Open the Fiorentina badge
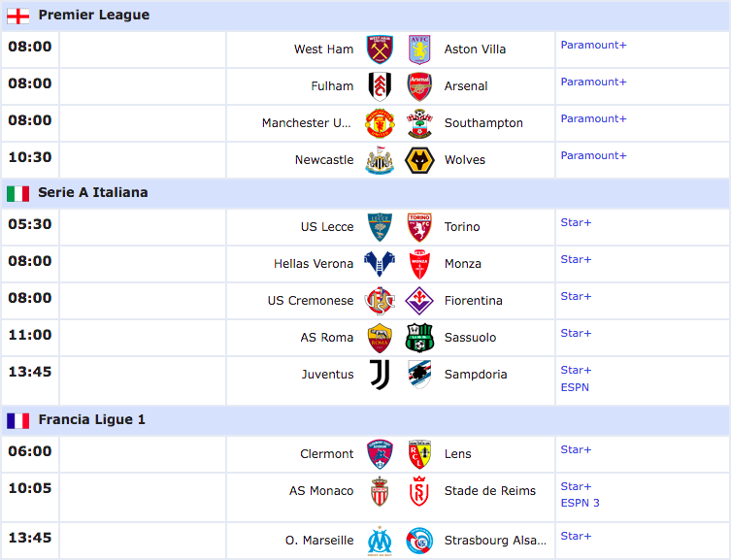This screenshot has width=731, height=560. [419, 301]
